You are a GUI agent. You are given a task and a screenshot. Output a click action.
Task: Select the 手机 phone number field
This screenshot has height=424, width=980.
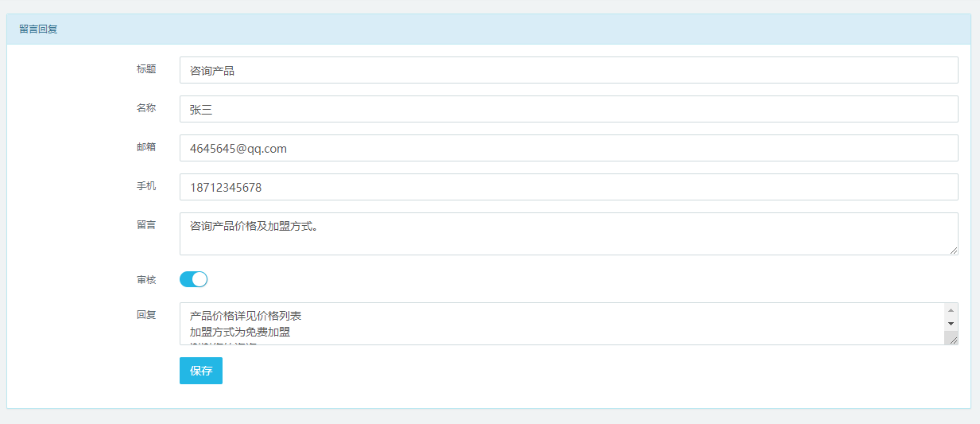tap(568, 187)
